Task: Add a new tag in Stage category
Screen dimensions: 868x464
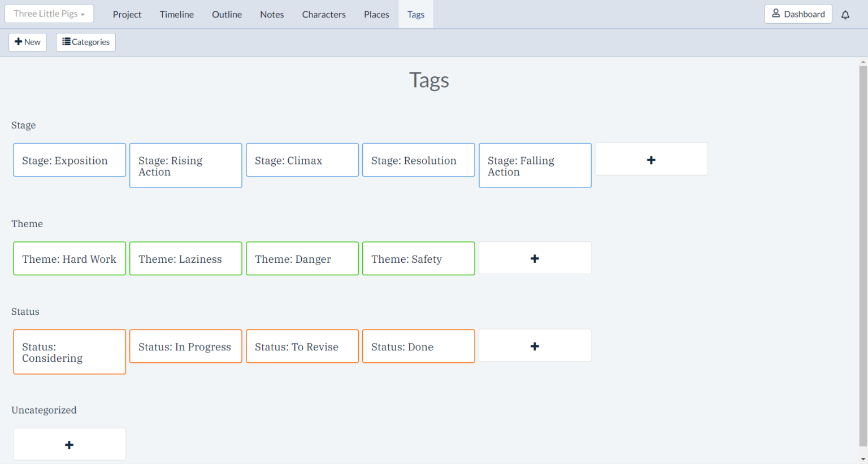Action: 651,159
